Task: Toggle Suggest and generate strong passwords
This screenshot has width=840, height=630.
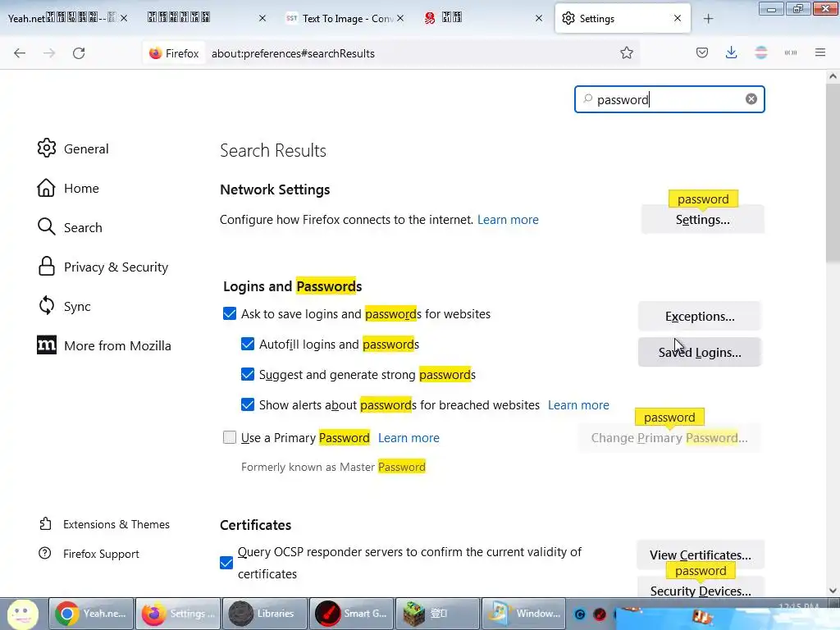Action: tap(248, 374)
